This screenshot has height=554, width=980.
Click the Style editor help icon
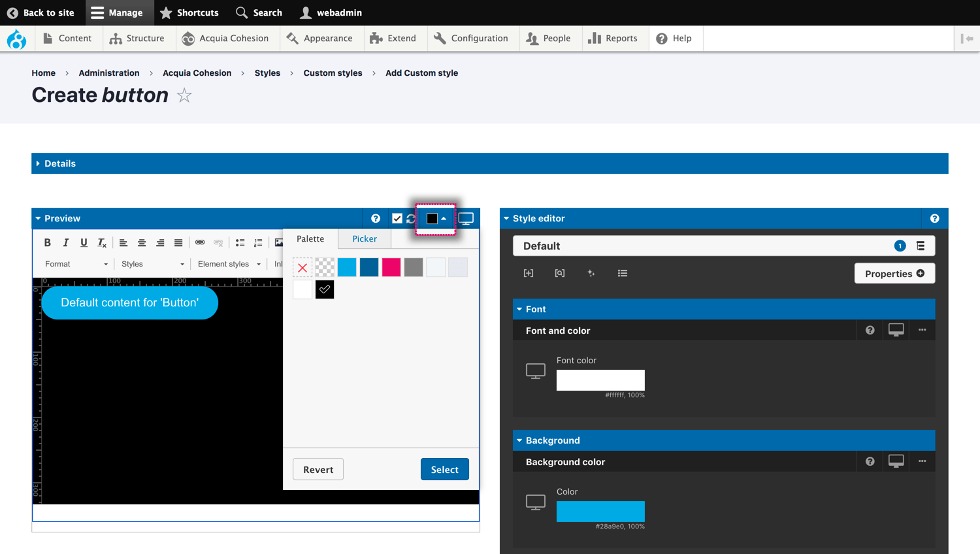[x=934, y=218]
